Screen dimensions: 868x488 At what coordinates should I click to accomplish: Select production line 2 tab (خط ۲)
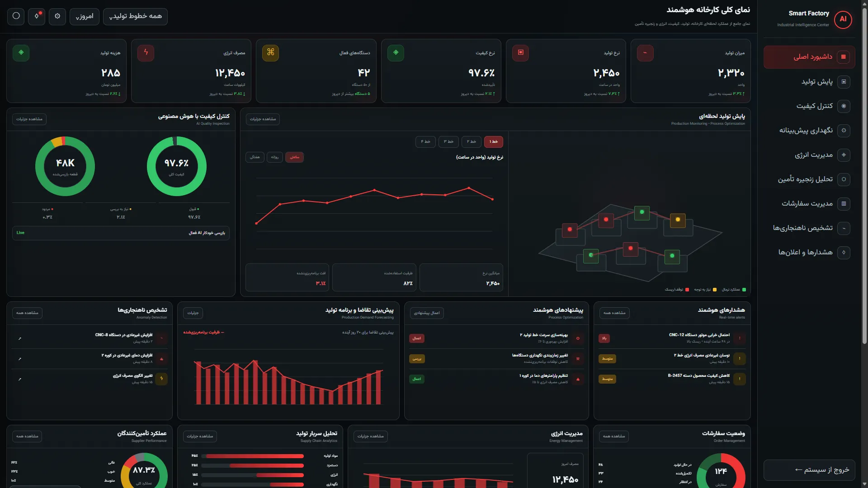tap(472, 142)
